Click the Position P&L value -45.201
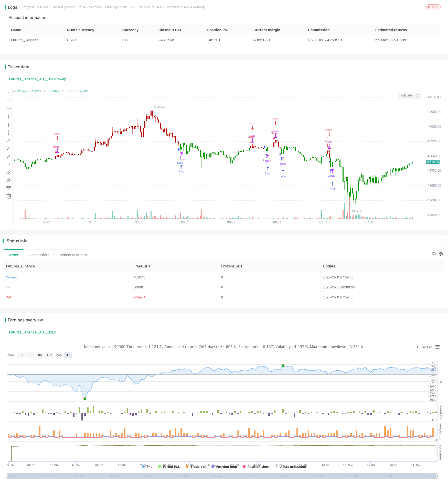The height and width of the screenshot is (486, 448). click(x=214, y=40)
